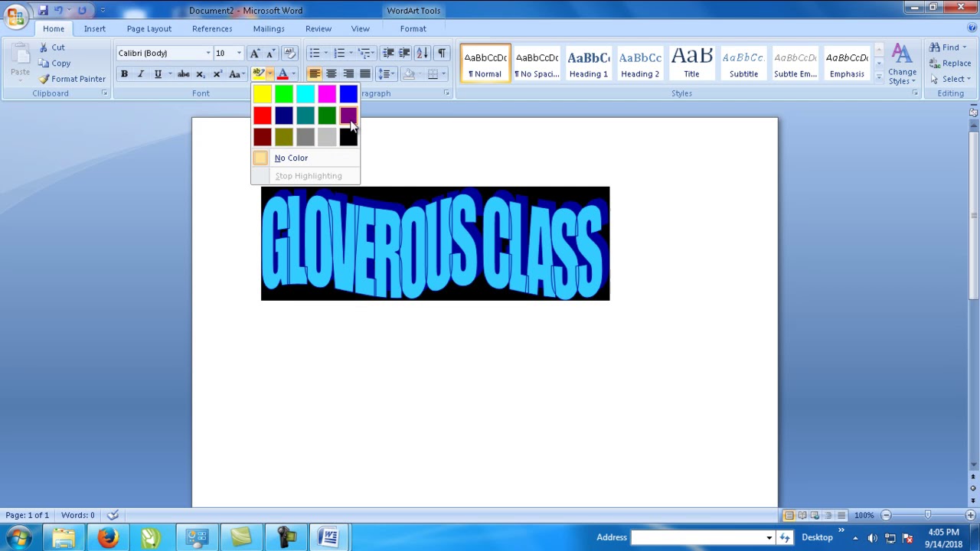The image size is (980, 551).
Task: Select Print Layout view icon
Action: coord(789,516)
